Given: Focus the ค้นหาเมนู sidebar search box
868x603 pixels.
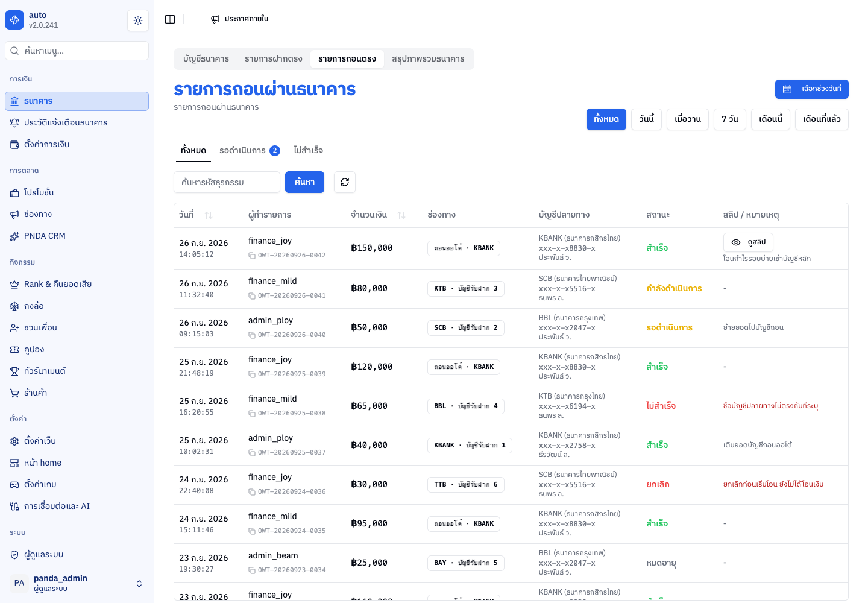Looking at the screenshot, I should point(77,51).
